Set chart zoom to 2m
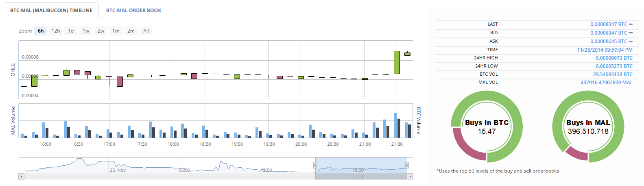This screenshot has width=644, height=186. click(x=131, y=31)
